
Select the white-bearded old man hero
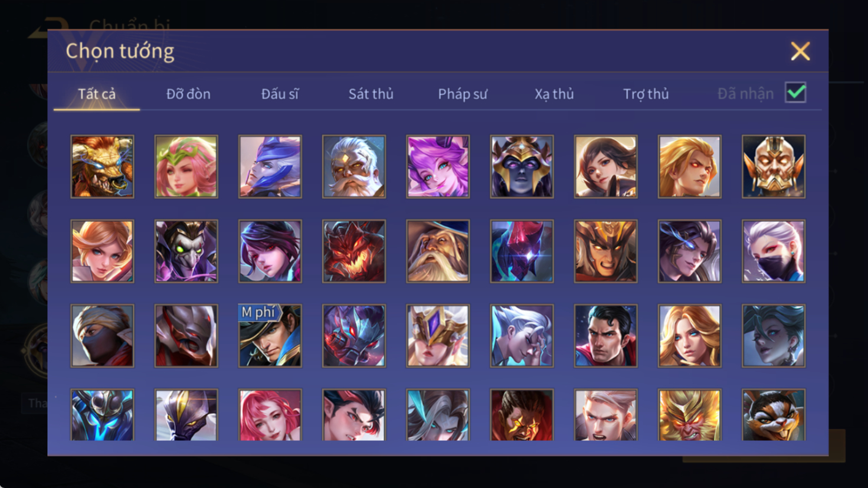[353, 166]
